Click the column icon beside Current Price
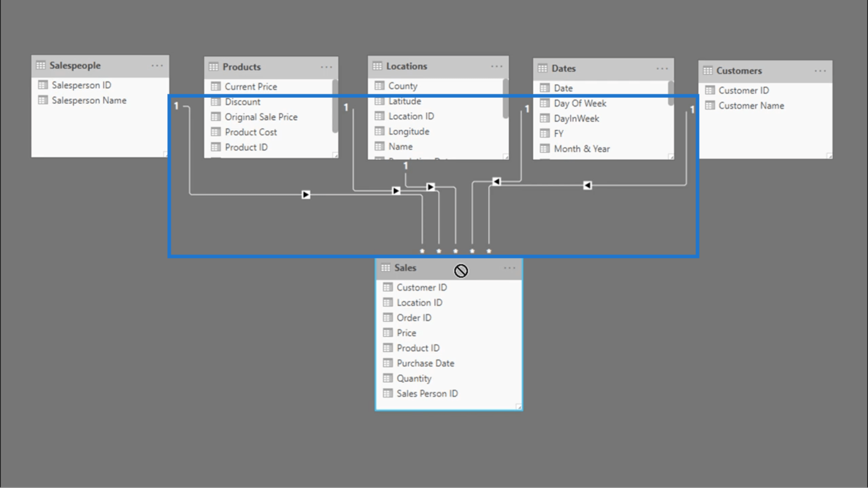868x488 pixels. tap(216, 87)
